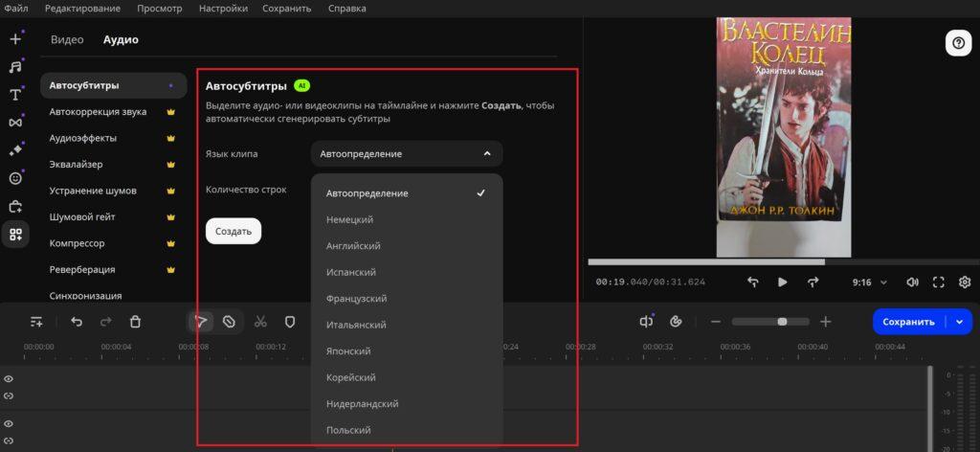This screenshot has width=980, height=452.
Task: Collapse the Язык клипа Автоопределение dropdown
Action: [406, 154]
